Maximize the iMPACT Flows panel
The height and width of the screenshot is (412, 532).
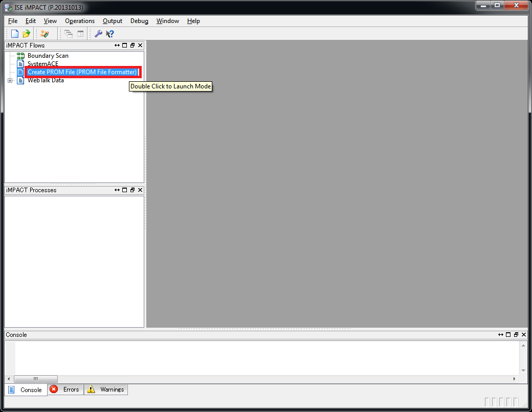(x=124, y=45)
